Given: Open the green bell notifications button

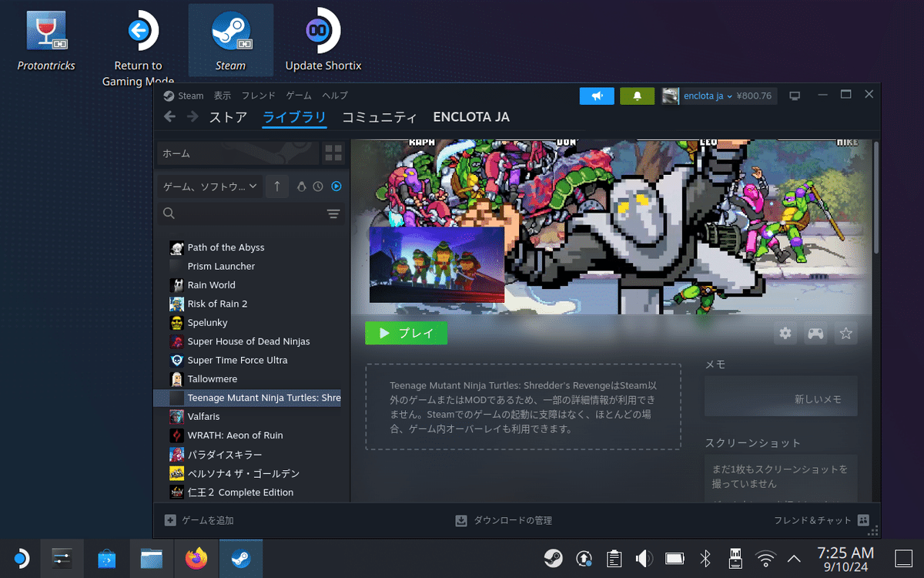Looking at the screenshot, I should (x=637, y=96).
